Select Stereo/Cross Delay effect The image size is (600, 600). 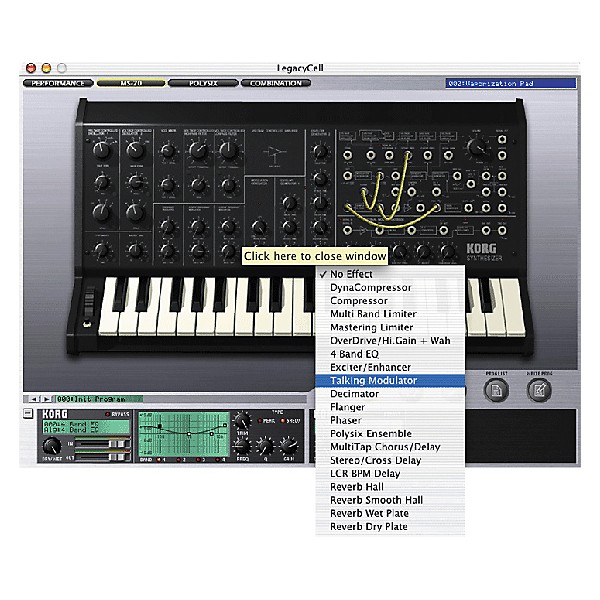(390, 460)
